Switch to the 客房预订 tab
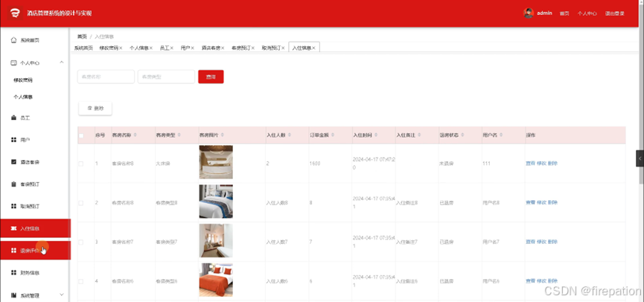Viewport: 644px width, 302px height. 241,48
